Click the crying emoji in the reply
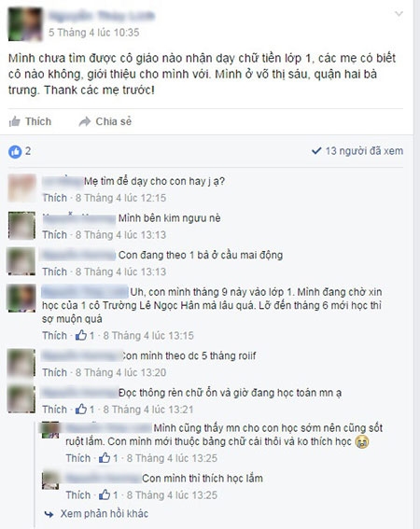Screen dimensions: 420x529 (362, 441)
